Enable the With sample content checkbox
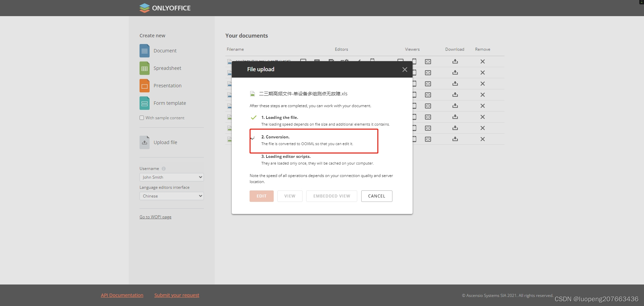 tap(142, 118)
